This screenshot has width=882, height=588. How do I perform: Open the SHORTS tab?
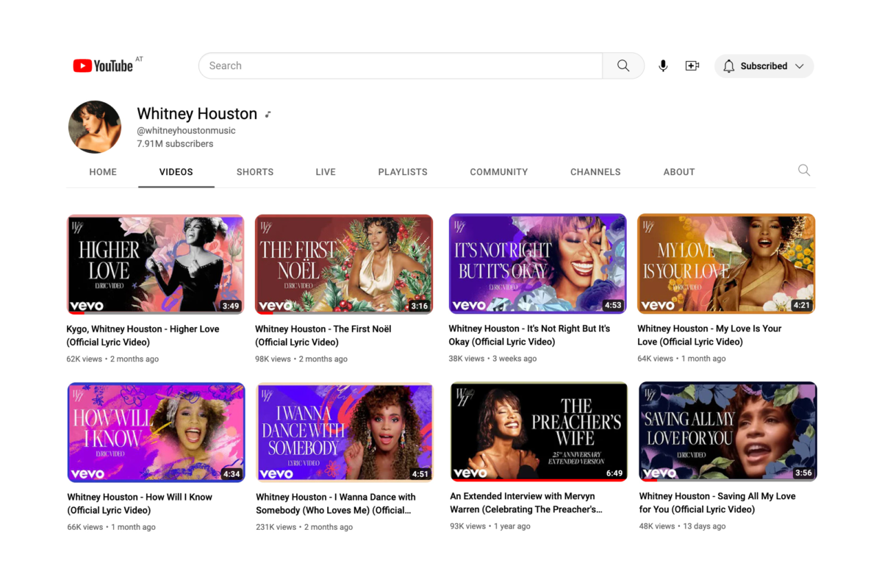(255, 172)
